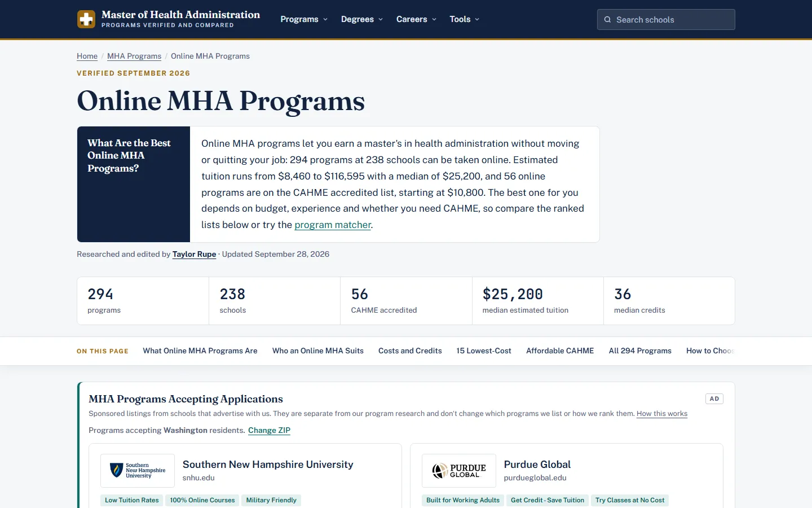
Task: Go to Home via breadcrumb
Action: pos(87,56)
